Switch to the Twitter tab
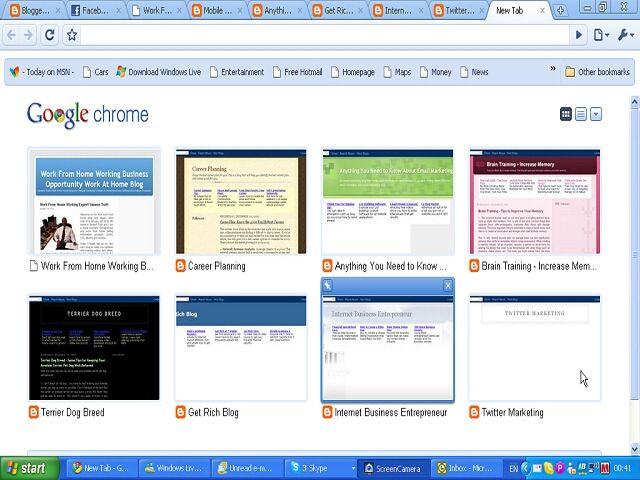The width and height of the screenshot is (640, 480). (x=458, y=11)
